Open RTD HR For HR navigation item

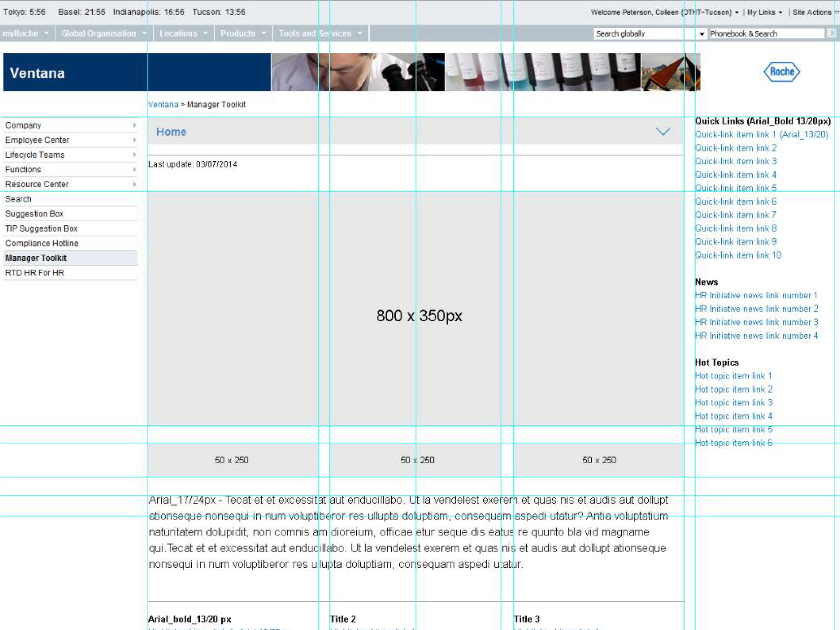click(x=70, y=273)
